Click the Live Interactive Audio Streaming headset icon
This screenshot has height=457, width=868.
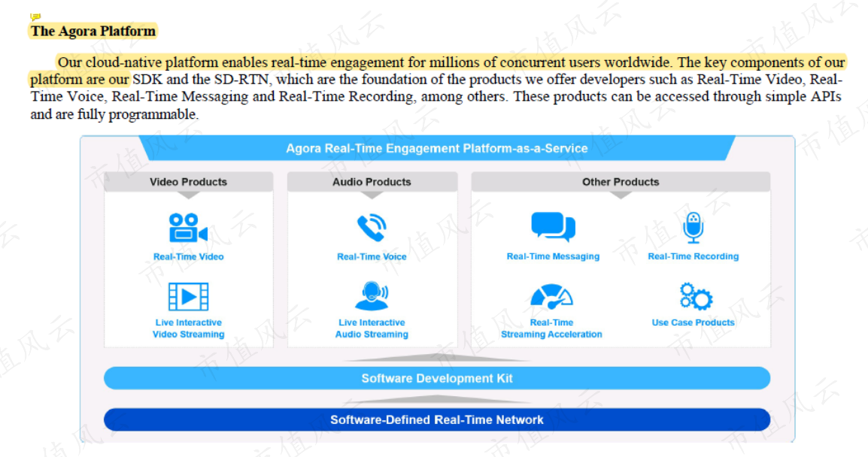[x=372, y=296]
